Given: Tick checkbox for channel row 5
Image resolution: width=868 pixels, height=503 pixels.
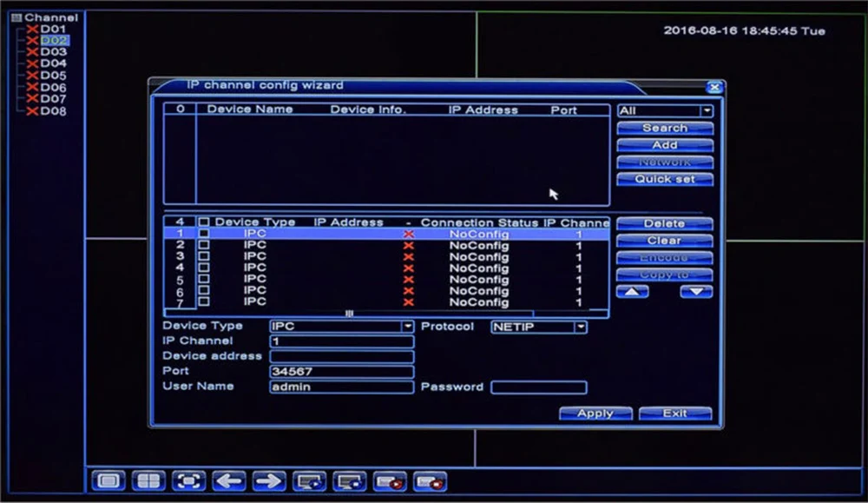Looking at the screenshot, I should click(x=204, y=279).
